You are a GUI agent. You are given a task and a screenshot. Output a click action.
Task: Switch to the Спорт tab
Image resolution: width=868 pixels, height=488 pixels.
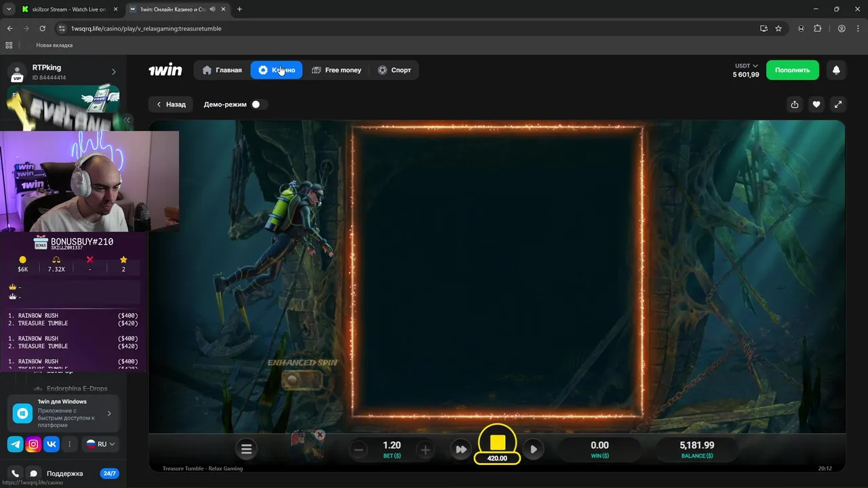point(395,70)
